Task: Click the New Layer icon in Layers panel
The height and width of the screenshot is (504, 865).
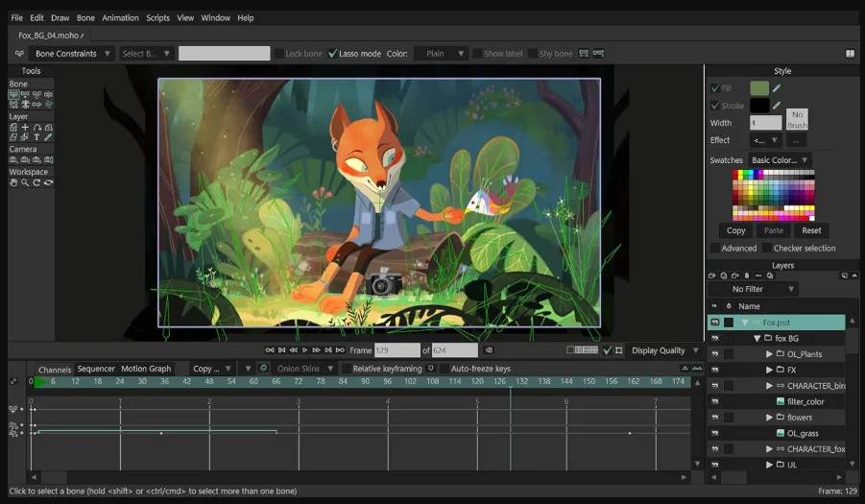Action: point(711,276)
